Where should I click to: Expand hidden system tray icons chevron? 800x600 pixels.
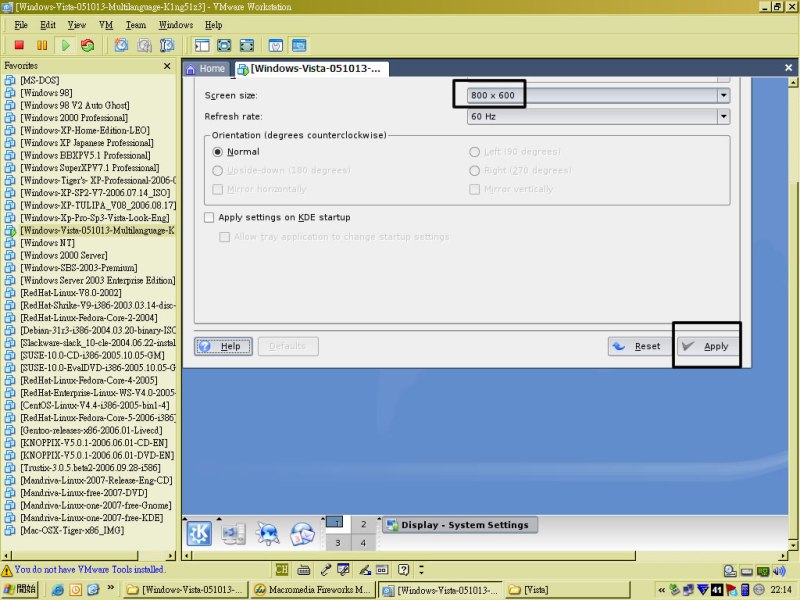coord(662,590)
